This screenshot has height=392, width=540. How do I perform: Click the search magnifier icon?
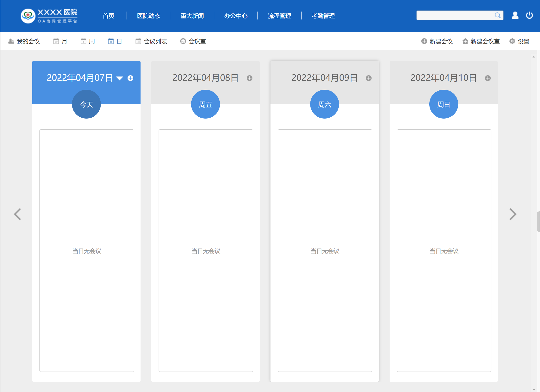(497, 15)
